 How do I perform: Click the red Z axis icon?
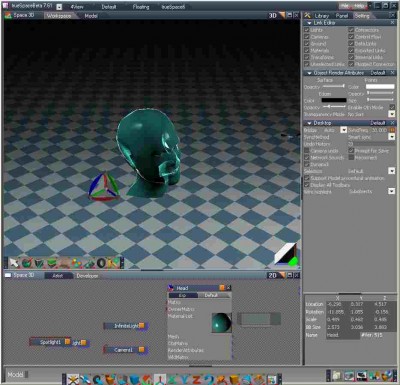pyautogui.click(x=197, y=379)
